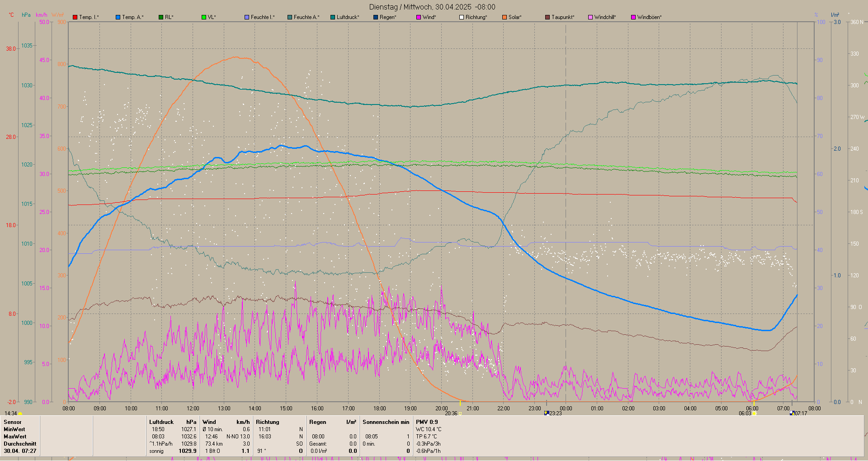Click the 'Richtung' column header

tap(268, 422)
